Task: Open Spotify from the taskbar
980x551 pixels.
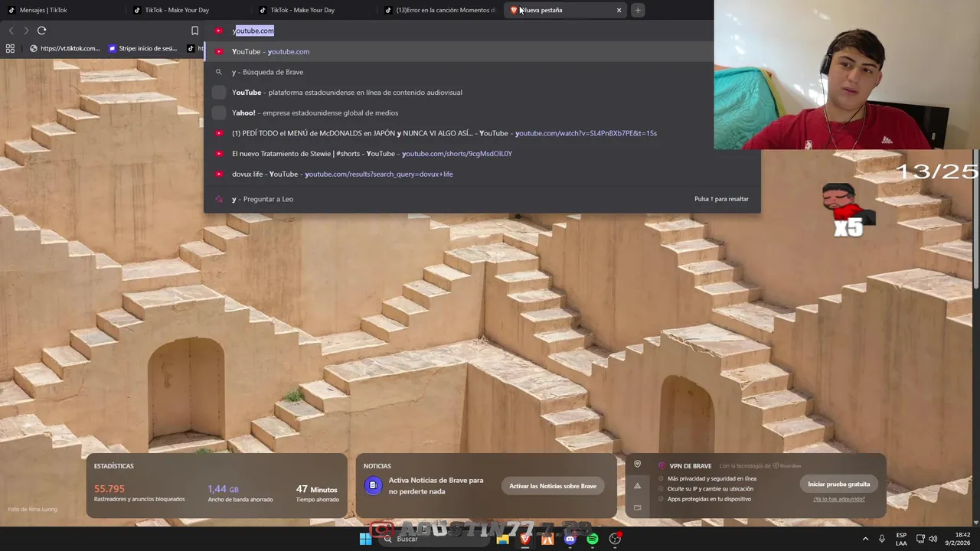Action: click(593, 539)
